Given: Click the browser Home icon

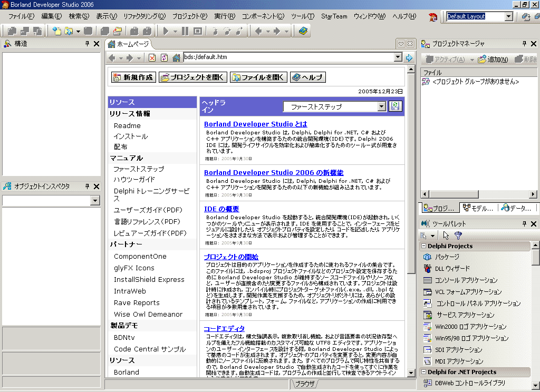Looking at the screenshot, I should [176, 58].
